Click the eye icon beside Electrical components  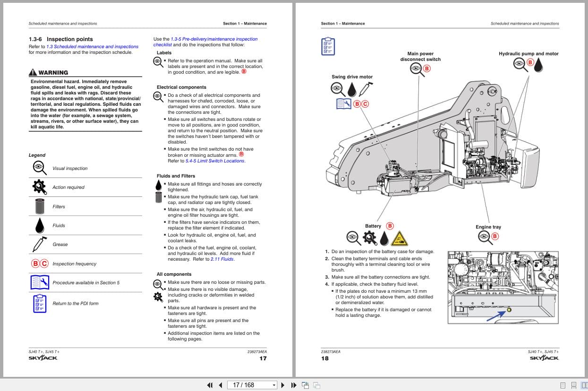pyautogui.click(x=158, y=96)
